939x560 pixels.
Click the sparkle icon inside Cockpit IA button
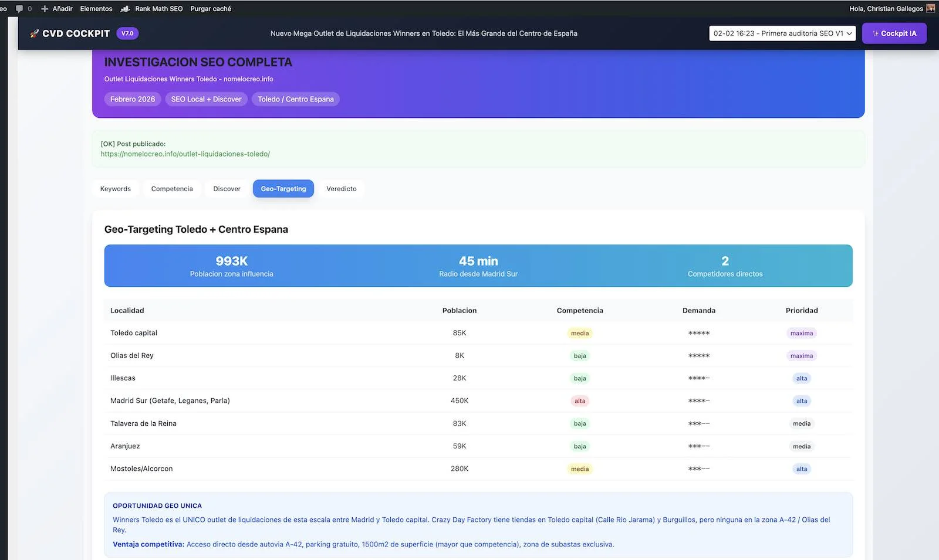tap(876, 33)
